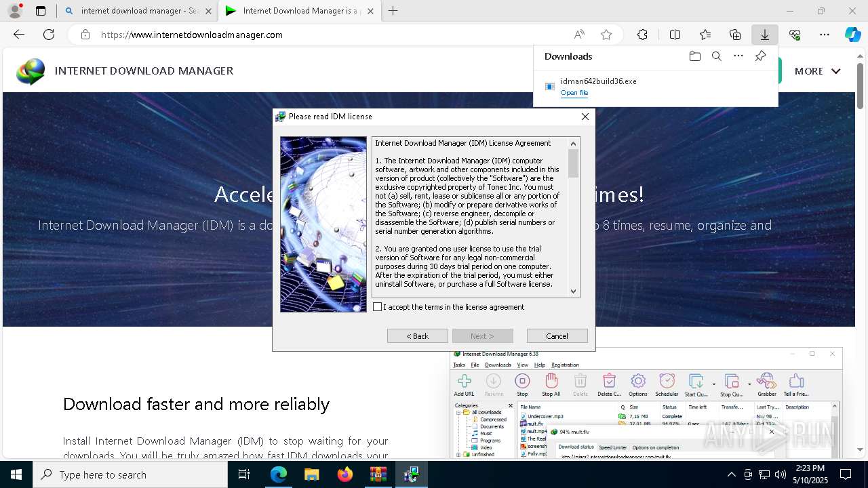The image size is (868, 488).
Task: Expand the MORE menu on website
Action: tap(817, 71)
